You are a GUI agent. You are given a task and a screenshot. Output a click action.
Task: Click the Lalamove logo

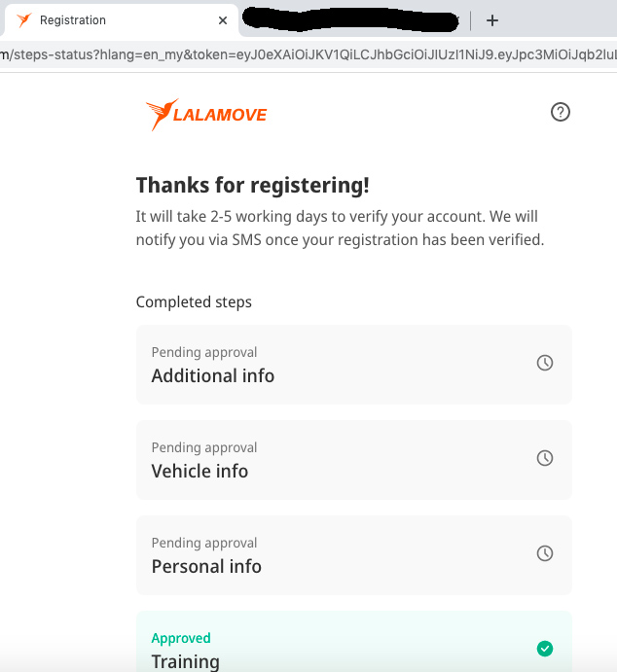click(206, 115)
